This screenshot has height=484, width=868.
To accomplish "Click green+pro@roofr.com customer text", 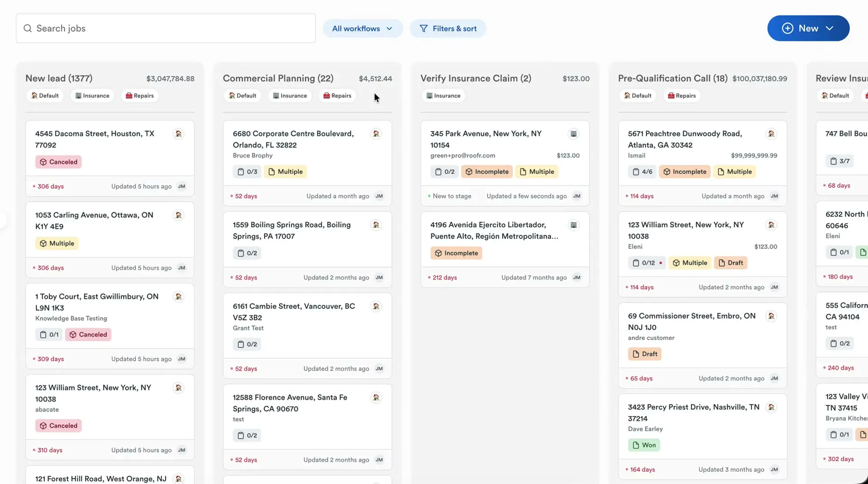I will pyautogui.click(x=462, y=156).
